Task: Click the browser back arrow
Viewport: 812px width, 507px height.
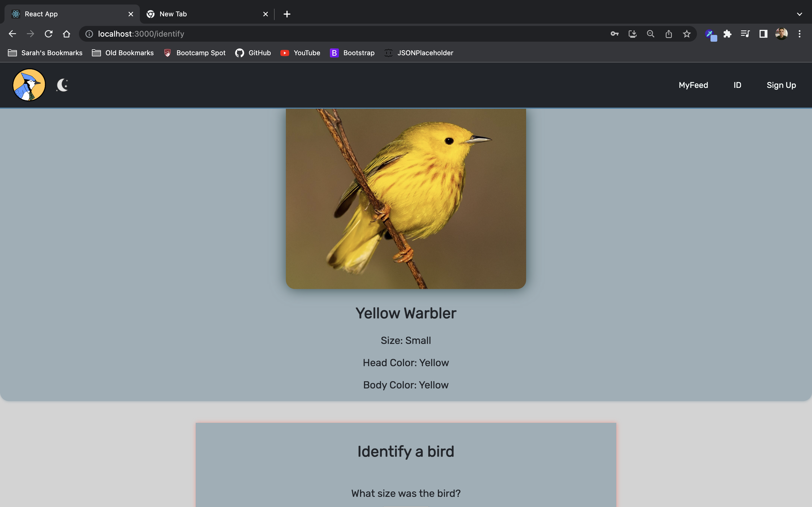Action: tap(12, 34)
